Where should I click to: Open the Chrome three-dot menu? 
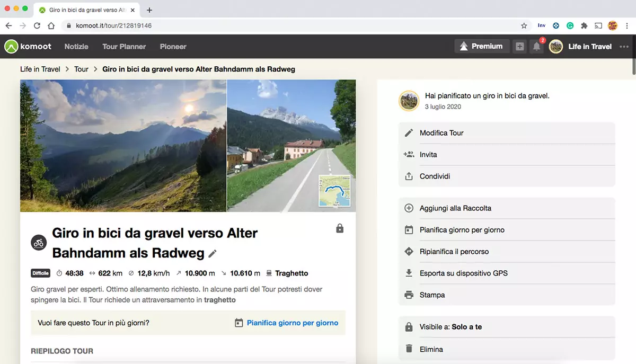(x=627, y=25)
